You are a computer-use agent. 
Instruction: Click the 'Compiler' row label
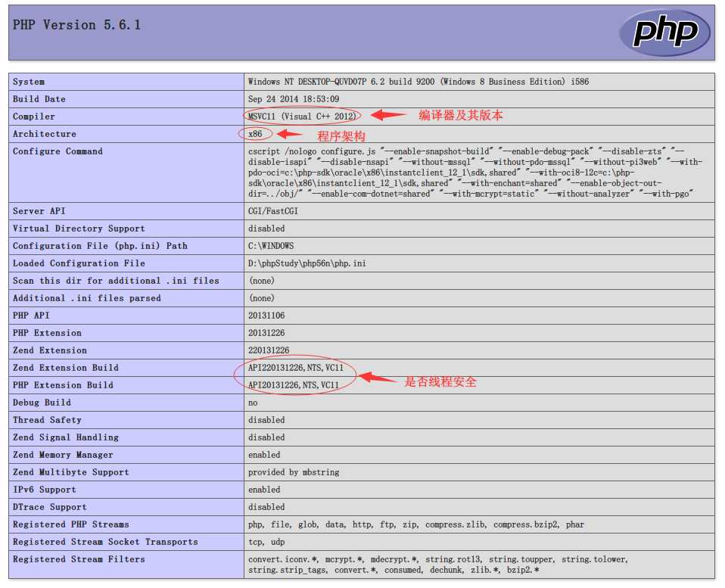click(x=34, y=117)
